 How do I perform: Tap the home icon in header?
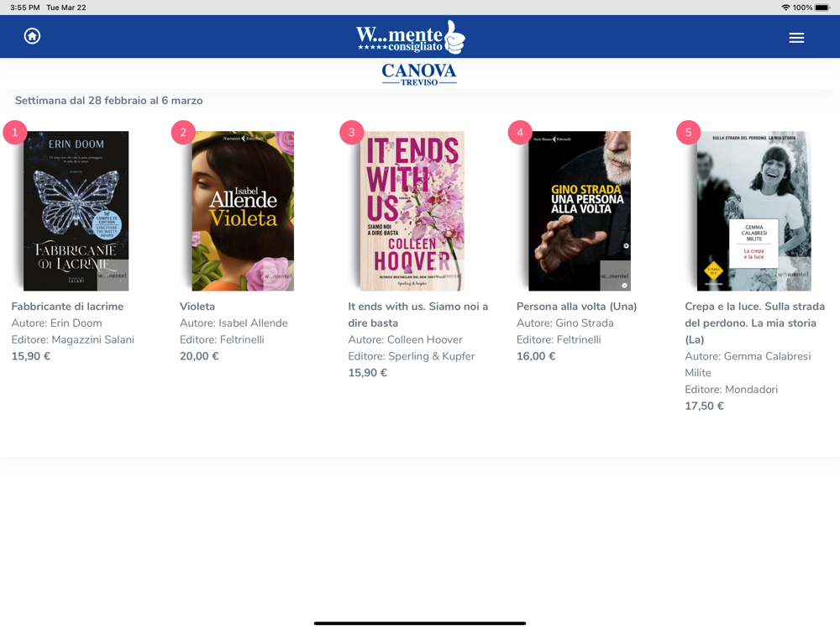32,36
